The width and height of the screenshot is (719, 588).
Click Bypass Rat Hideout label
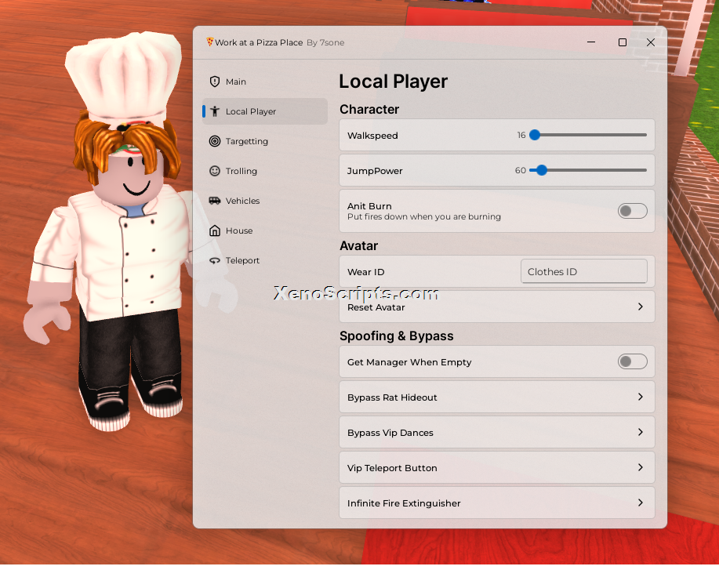392,397
